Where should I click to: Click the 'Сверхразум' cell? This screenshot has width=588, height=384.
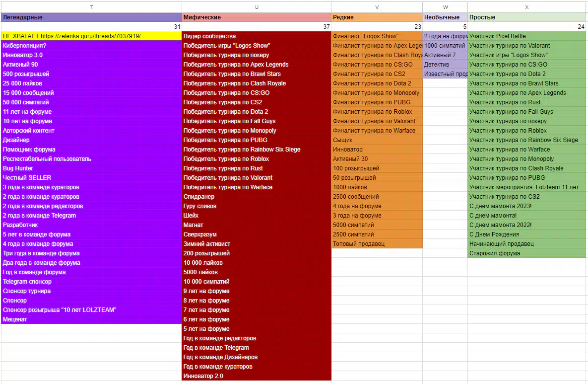pyautogui.click(x=257, y=234)
